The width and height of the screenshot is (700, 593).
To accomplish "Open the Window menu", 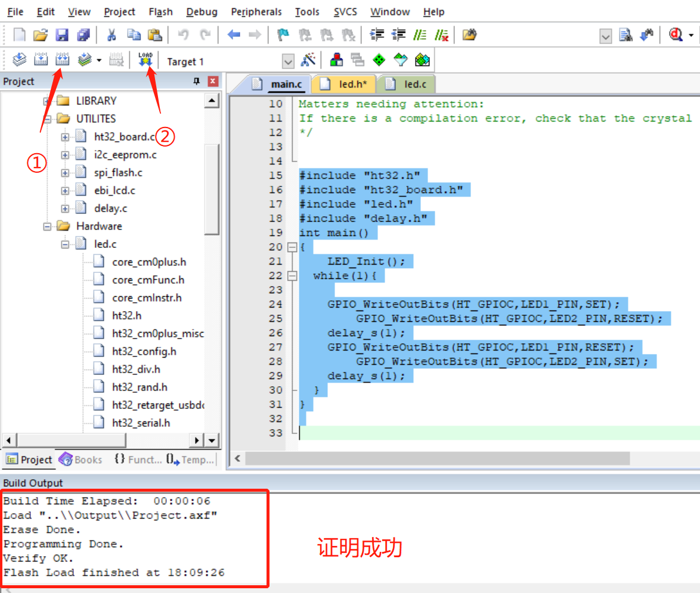I will (390, 11).
